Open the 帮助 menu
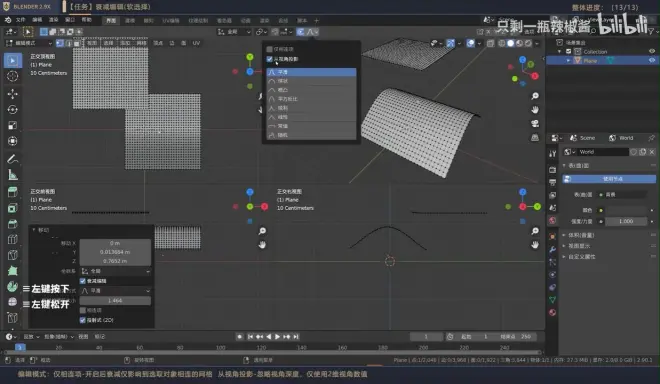The image size is (660, 384). coord(86,20)
